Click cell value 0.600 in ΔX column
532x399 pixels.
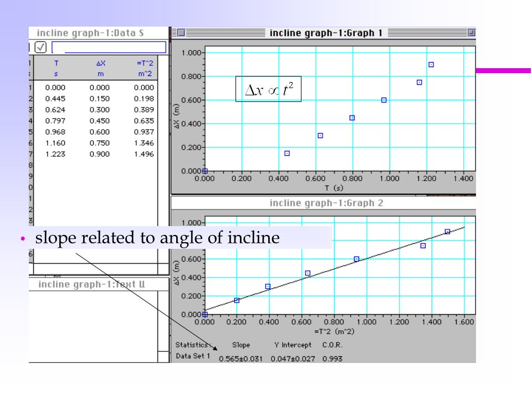pos(99,132)
